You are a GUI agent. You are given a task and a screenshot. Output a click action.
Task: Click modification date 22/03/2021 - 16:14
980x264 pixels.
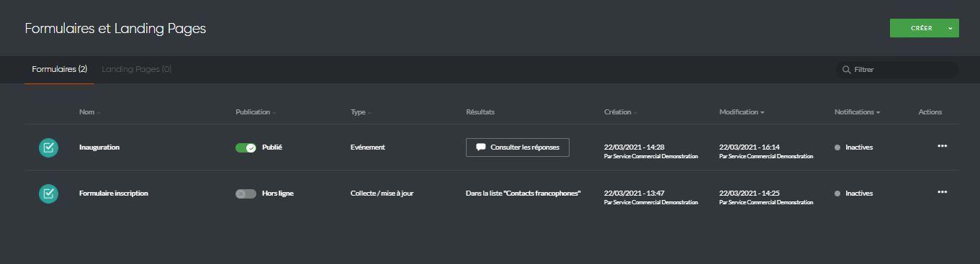(x=750, y=147)
